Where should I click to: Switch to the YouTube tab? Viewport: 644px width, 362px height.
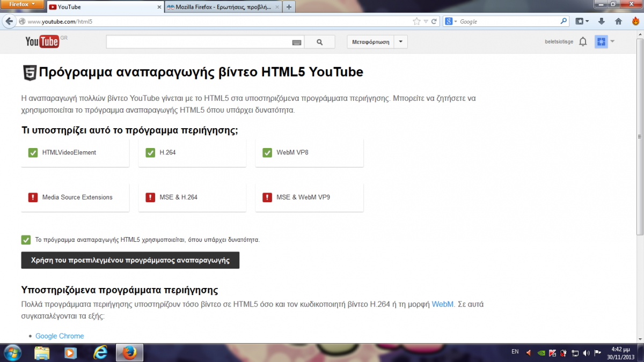pyautogui.click(x=105, y=7)
